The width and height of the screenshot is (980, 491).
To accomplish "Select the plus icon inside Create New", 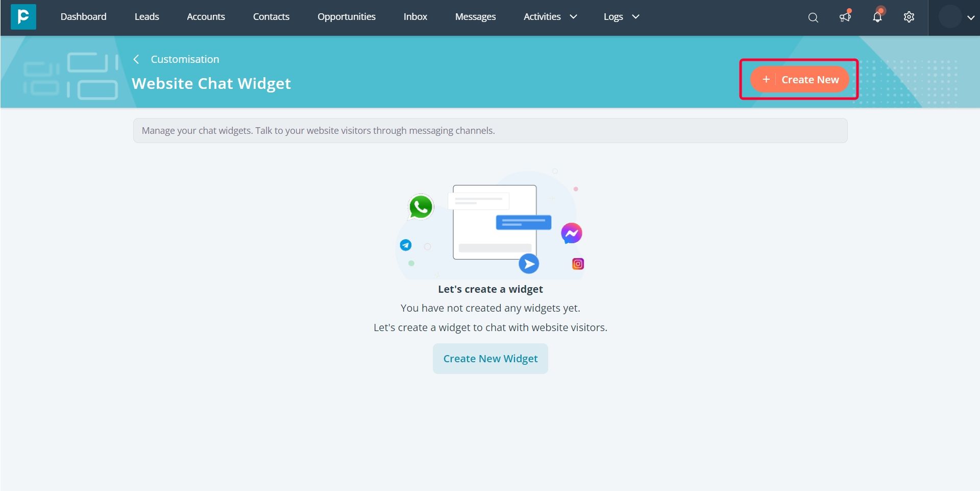I will (x=766, y=79).
